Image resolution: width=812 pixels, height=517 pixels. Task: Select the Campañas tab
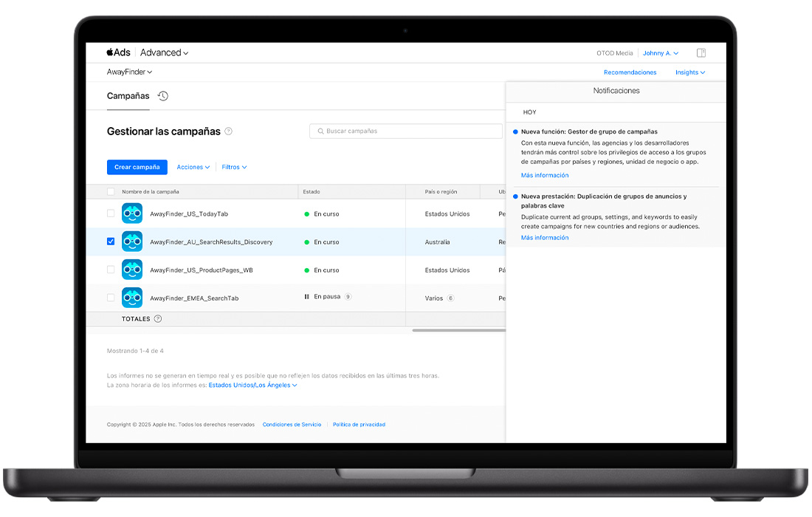(128, 96)
